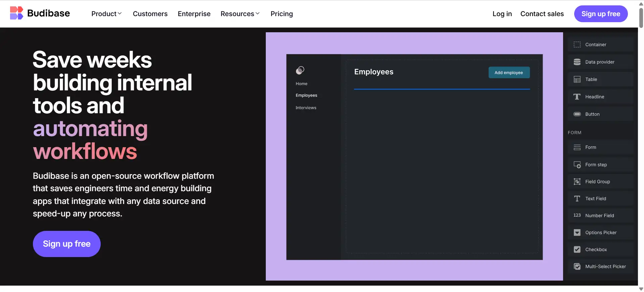Click the Headline label
Viewport: 644px width, 292px height.
[x=595, y=97]
